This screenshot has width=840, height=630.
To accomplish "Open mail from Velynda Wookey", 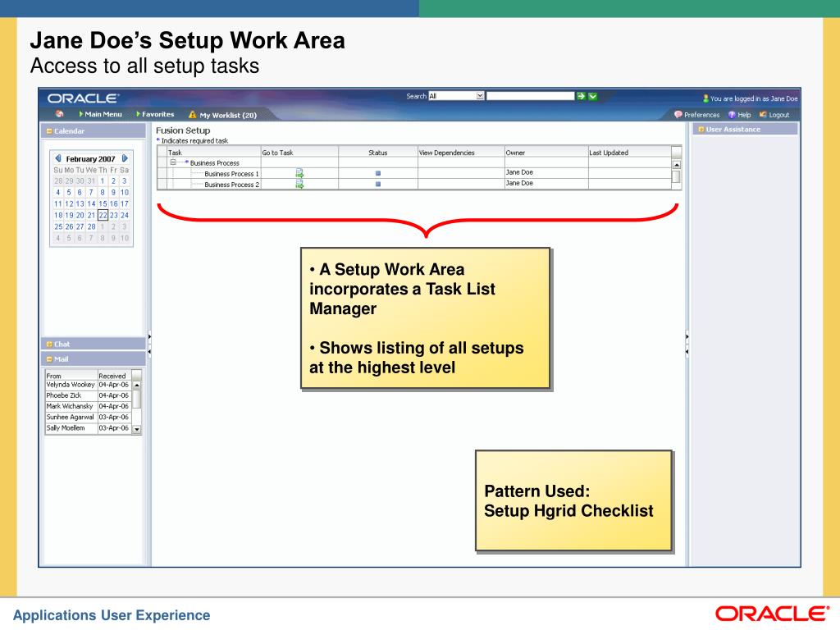I will coord(89,385).
